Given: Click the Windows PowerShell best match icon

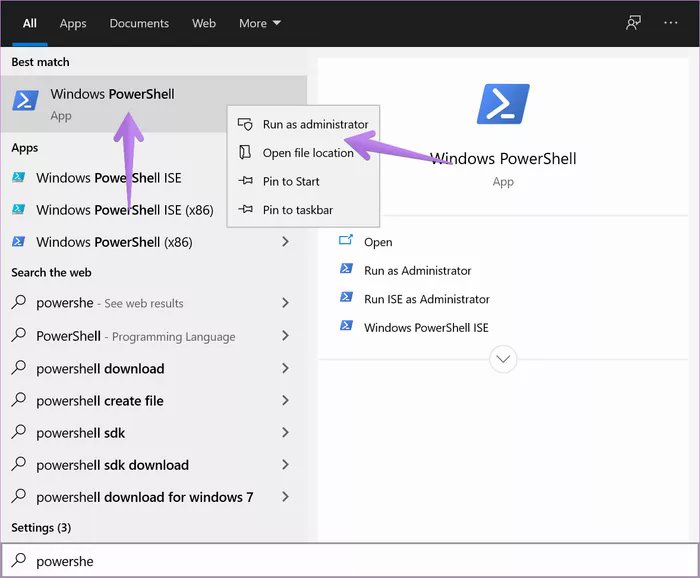Looking at the screenshot, I should click(x=25, y=100).
